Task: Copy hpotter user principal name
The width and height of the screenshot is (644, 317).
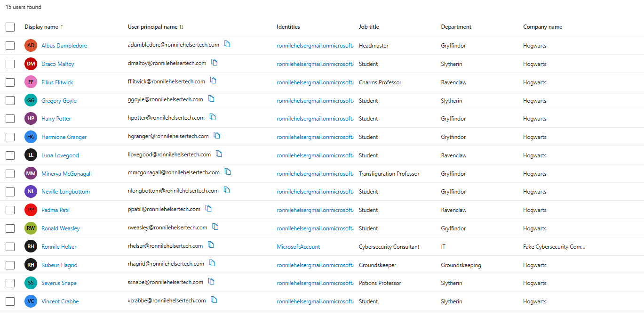Action: pyautogui.click(x=213, y=117)
